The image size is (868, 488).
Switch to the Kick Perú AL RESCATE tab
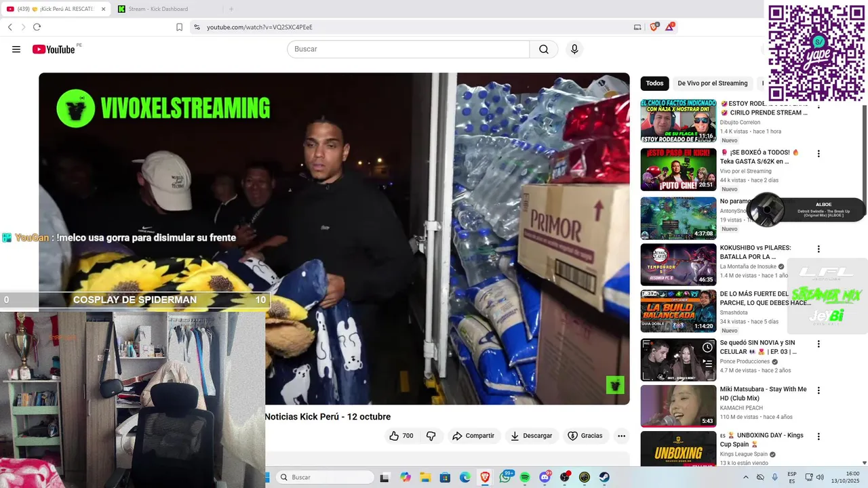56,9
